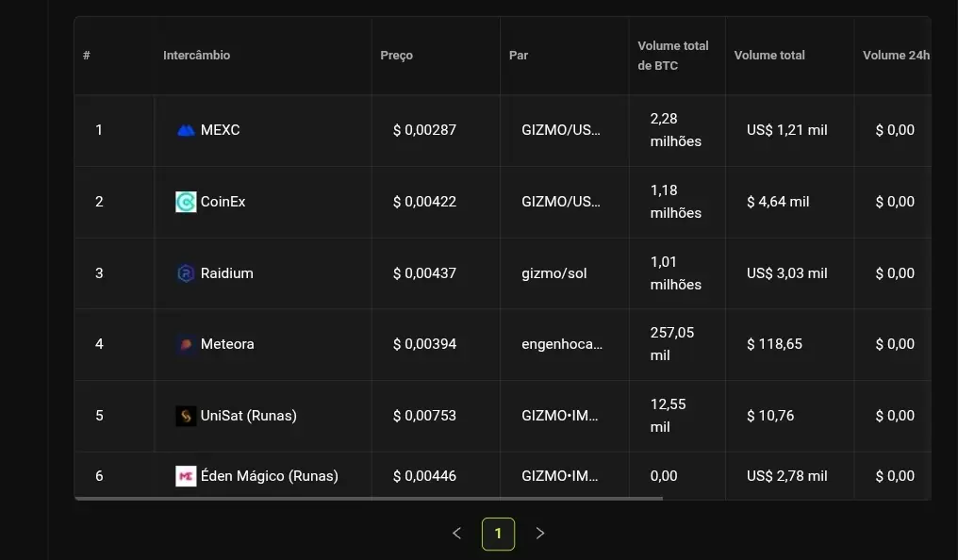The height and width of the screenshot is (560, 958).
Task: Select page 1 in pagination
Action: pyautogui.click(x=498, y=534)
